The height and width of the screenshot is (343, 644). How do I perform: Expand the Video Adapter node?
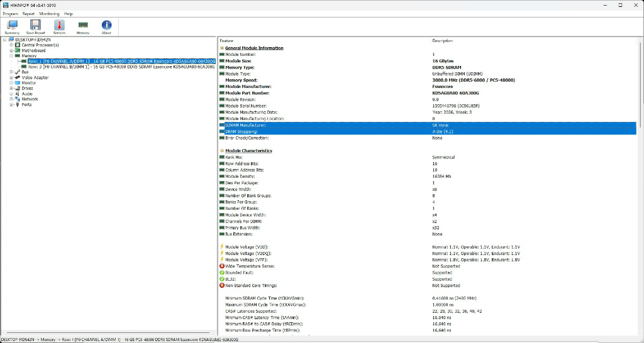(x=11, y=77)
